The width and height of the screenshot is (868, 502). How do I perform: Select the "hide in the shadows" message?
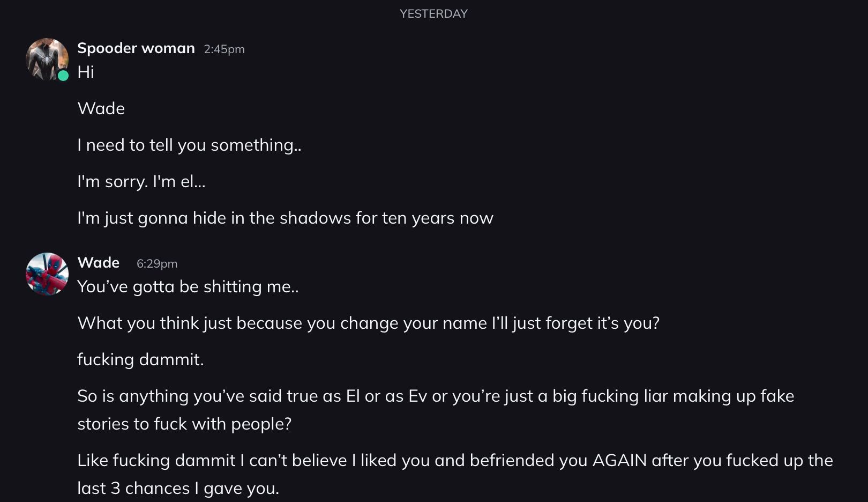pos(285,218)
